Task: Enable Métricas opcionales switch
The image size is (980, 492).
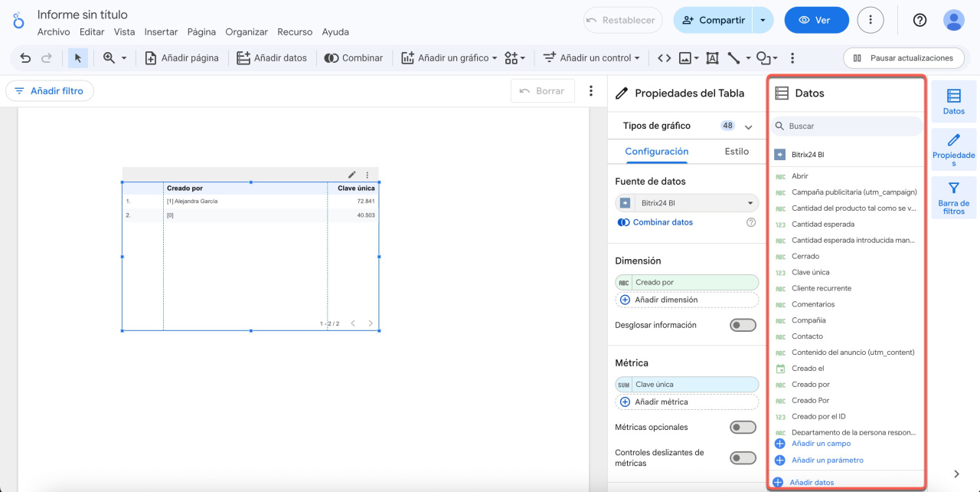Action: pos(742,427)
